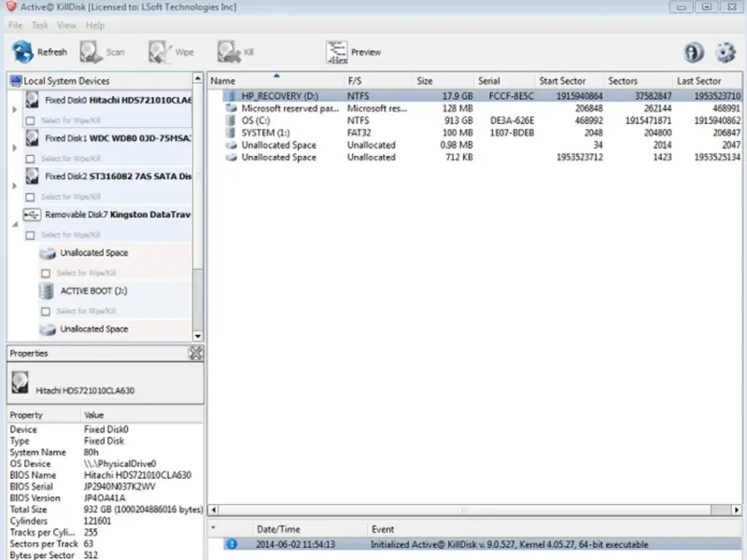Enable Select for Wipe/Kill under Fixed Disk0
Viewport: 747px width, 560px height.
click(x=31, y=120)
